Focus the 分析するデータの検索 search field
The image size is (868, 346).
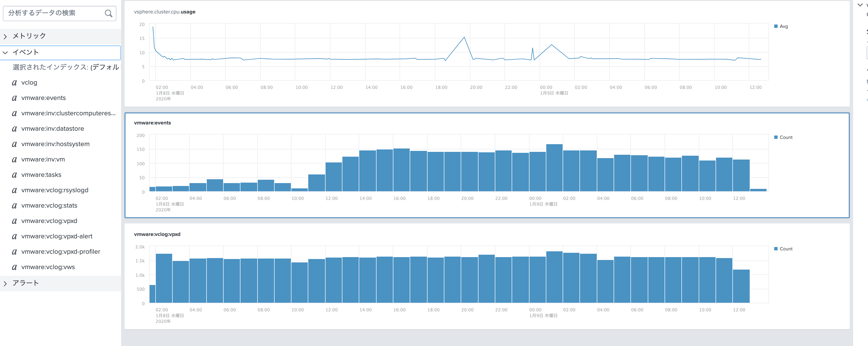(54, 13)
